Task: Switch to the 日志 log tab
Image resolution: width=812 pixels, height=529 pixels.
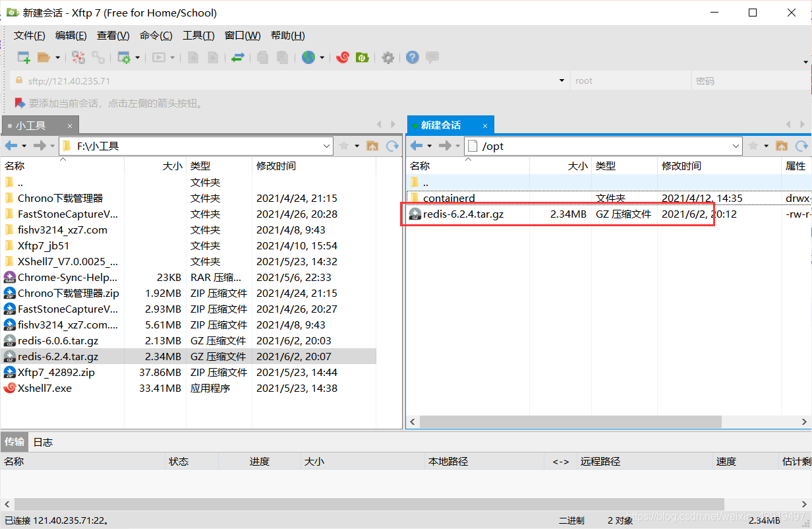Action: coord(43,442)
